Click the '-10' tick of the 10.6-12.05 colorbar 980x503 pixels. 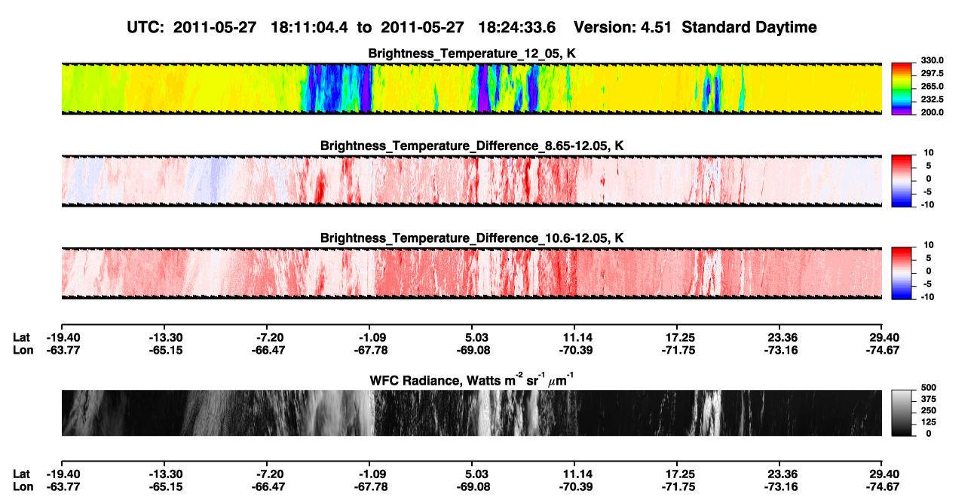click(929, 297)
